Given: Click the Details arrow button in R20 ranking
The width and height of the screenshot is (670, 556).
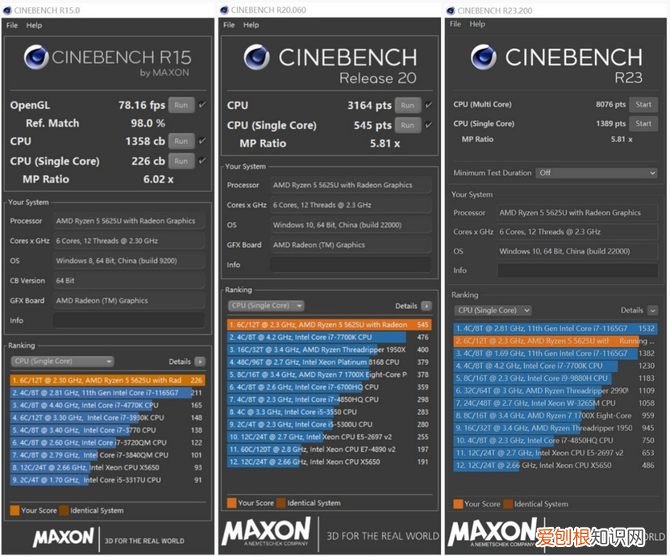Looking at the screenshot, I should coord(426,306).
